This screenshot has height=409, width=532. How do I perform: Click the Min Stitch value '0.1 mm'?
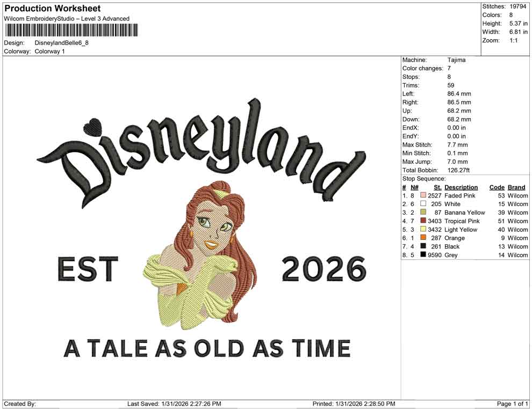pos(457,153)
